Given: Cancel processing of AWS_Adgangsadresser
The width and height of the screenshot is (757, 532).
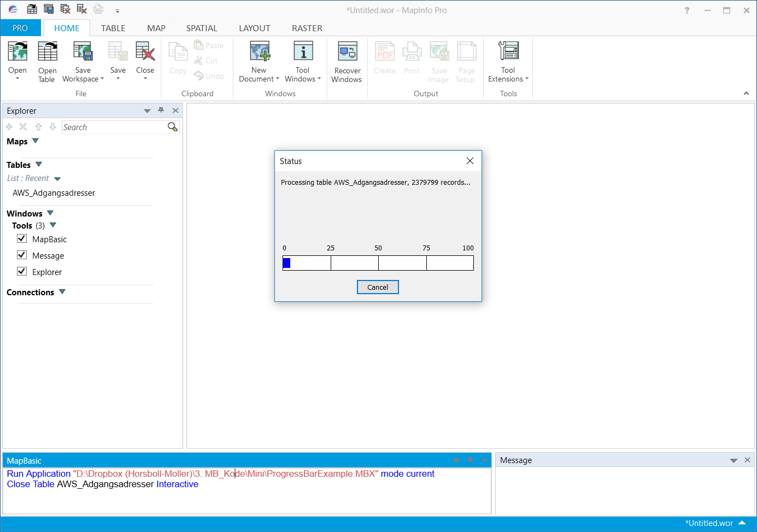Looking at the screenshot, I should point(378,287).
